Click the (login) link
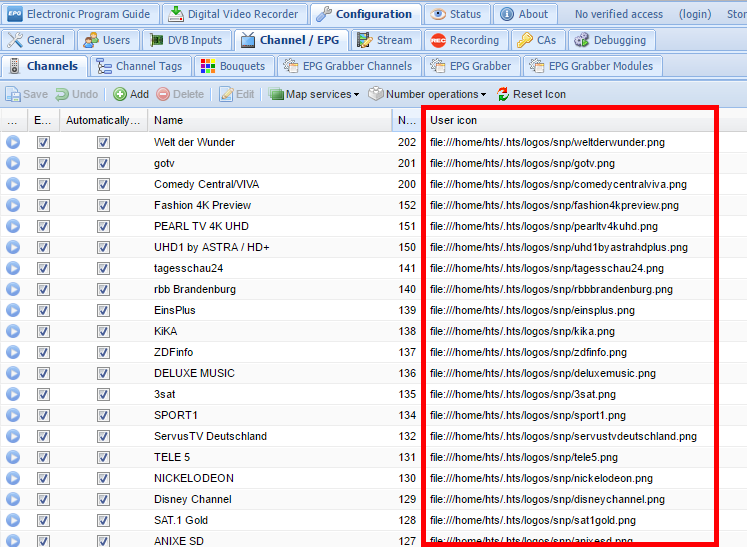The width and height of the screenshot is (747, 547). 695,14
